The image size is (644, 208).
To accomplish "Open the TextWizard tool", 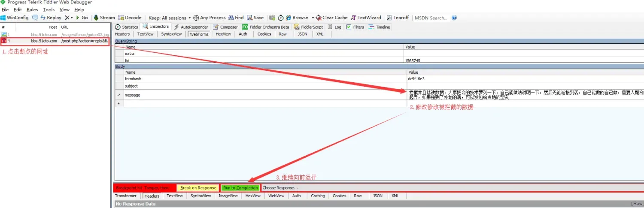I will tap(366, 18).
